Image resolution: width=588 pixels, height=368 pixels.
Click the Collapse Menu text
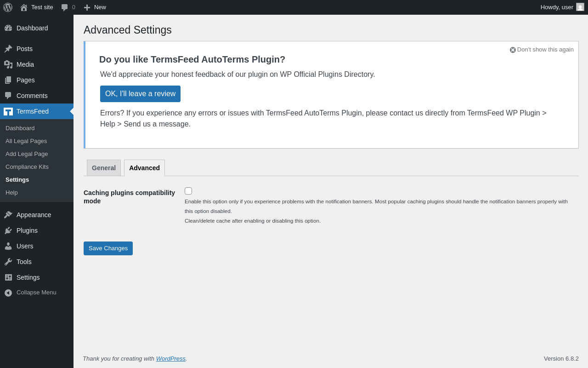[36, 293]
